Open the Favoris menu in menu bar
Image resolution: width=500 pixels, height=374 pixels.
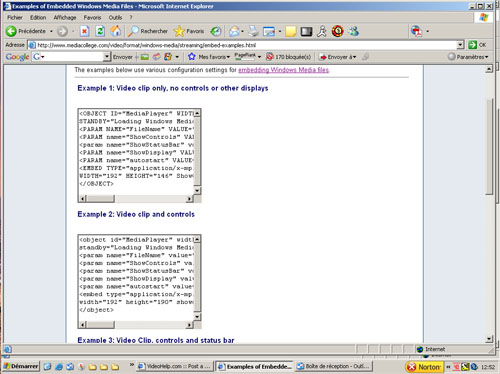pos(92,17)
